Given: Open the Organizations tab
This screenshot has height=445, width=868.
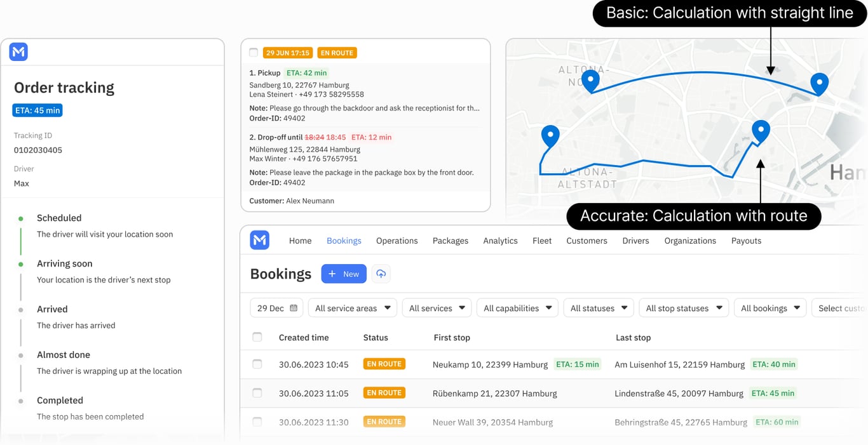Looking at the screenshot, I should click(690, 241).
